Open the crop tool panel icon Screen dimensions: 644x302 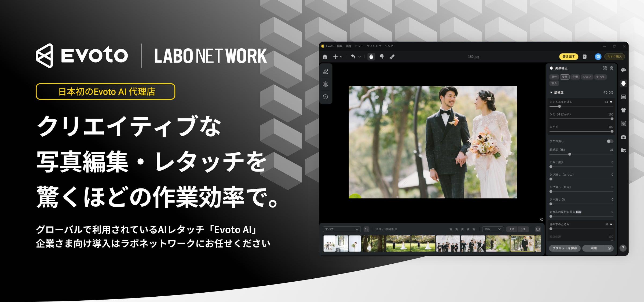point(623,123)
